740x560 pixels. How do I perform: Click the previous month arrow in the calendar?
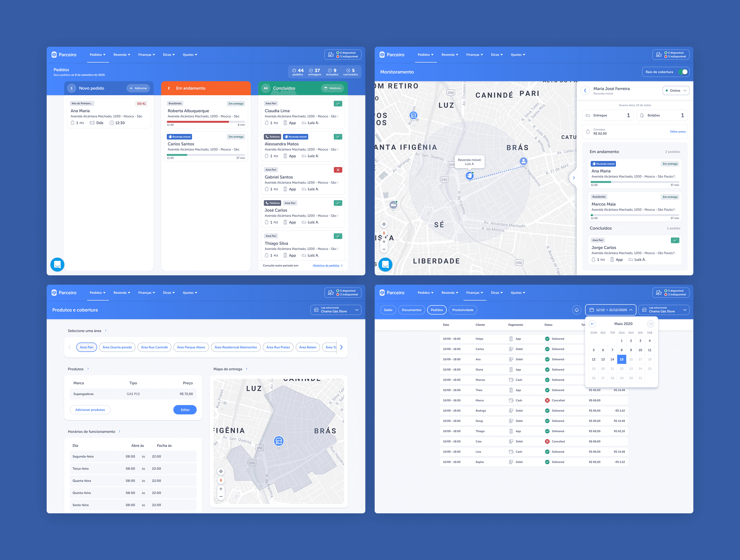[x=593, y=323]
